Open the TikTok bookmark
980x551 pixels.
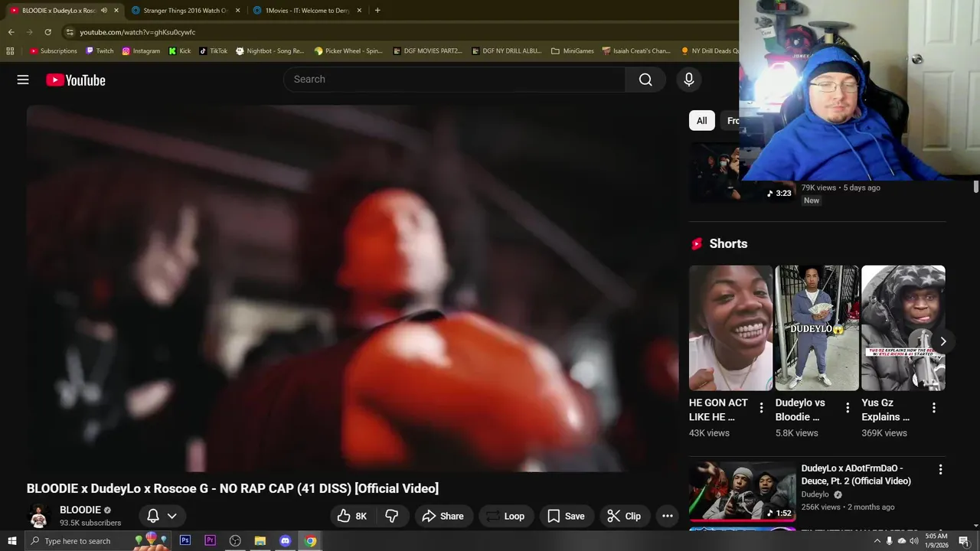(213, 51)
